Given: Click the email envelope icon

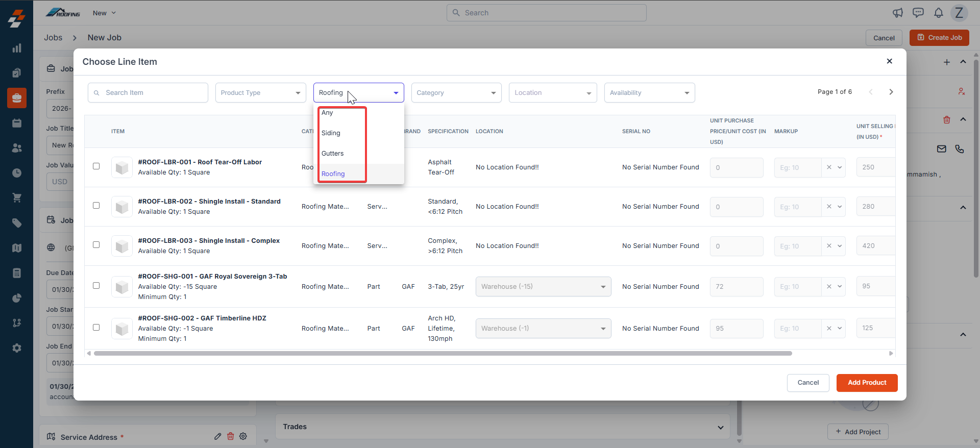Looking at the screenshot, I should click(942, 149).
